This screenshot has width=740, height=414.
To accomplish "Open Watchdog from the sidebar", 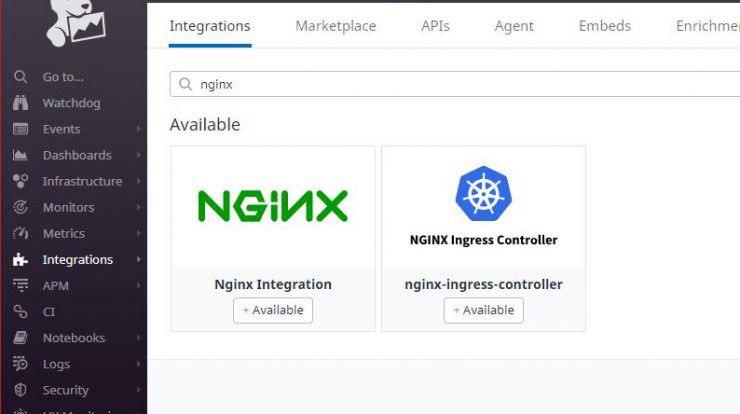I will pyautogui.click(x=71, y=103).
